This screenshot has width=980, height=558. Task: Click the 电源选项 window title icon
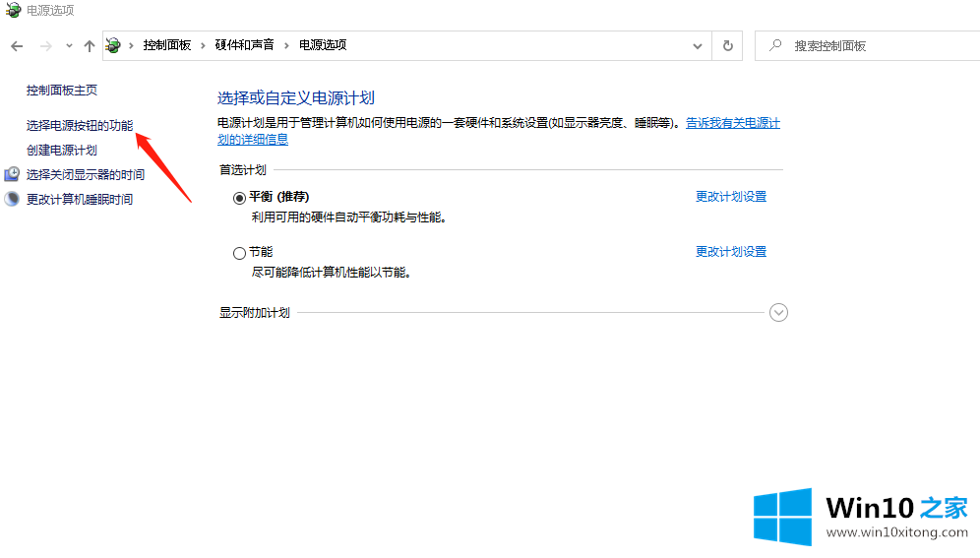point(13,10)
